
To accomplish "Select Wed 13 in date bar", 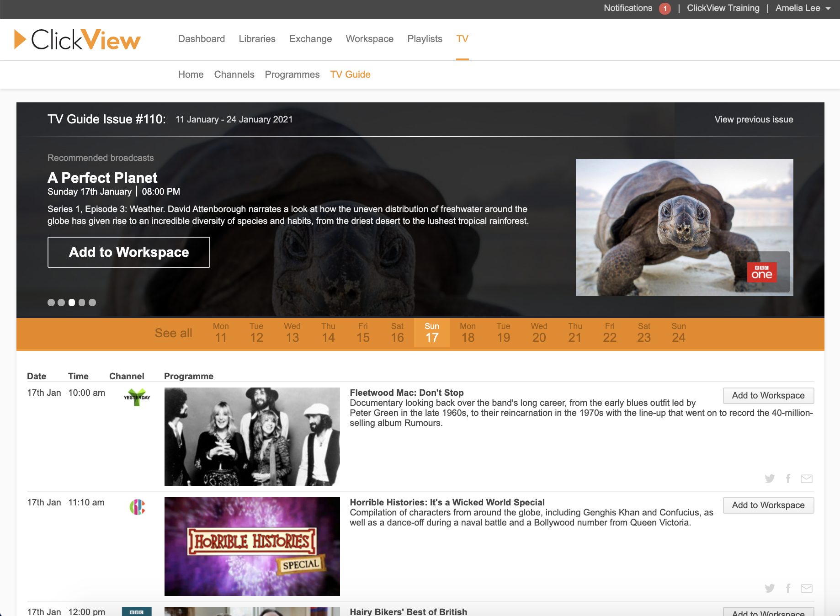I will click(292, 333).
